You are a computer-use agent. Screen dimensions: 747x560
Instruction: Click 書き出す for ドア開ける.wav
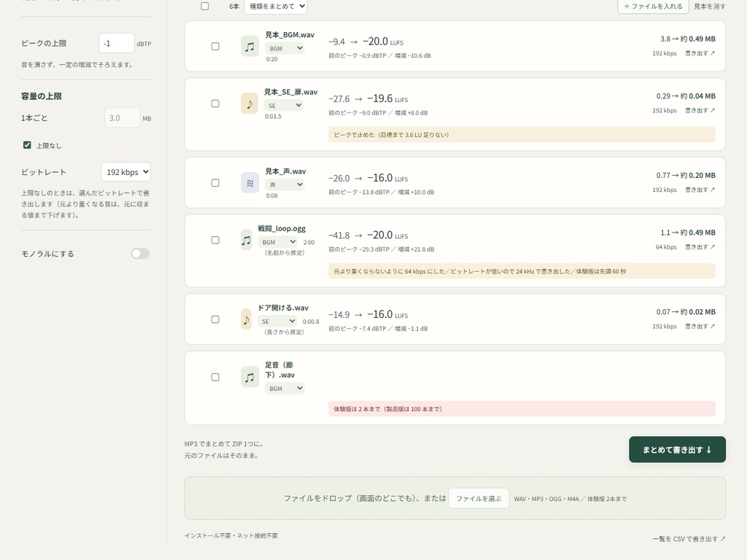(x=700, y=326)
